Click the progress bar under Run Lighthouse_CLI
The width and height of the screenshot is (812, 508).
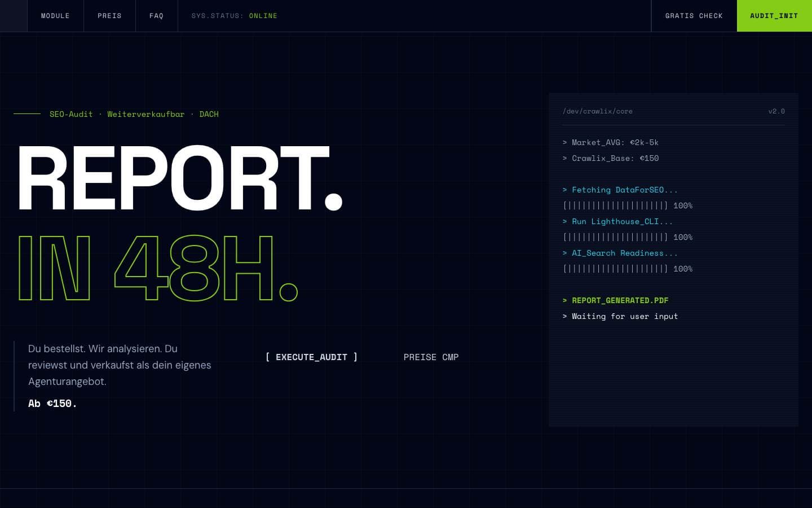click(628, 237)
